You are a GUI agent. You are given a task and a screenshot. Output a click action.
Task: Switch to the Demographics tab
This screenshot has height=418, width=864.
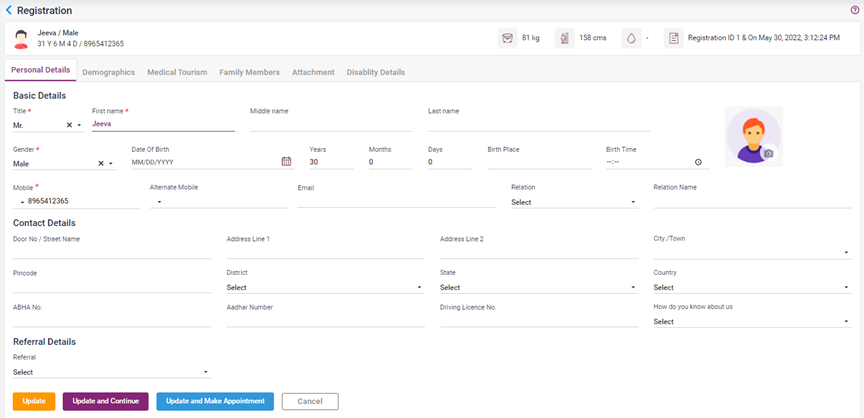tap(108, 73)
